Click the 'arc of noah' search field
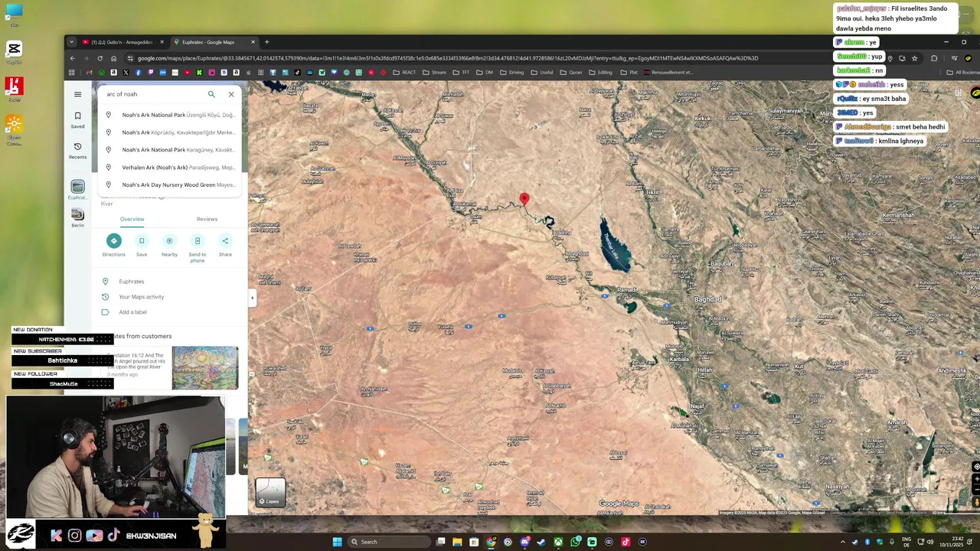This screenshot has height=551, width=980. (153, 94)
